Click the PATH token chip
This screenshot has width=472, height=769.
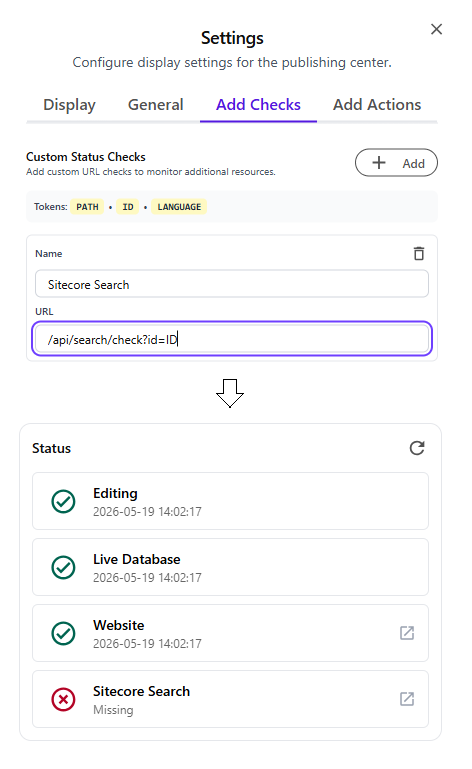click(x=87, y=207)
